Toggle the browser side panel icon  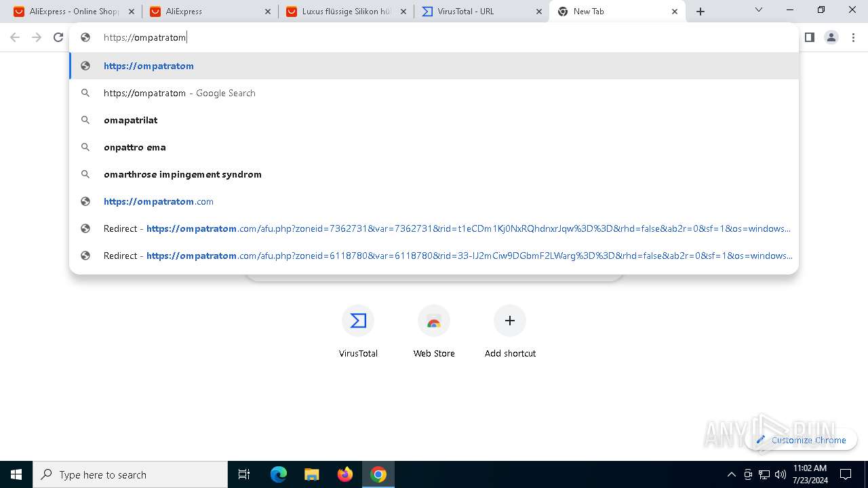(x=810, y=37)
